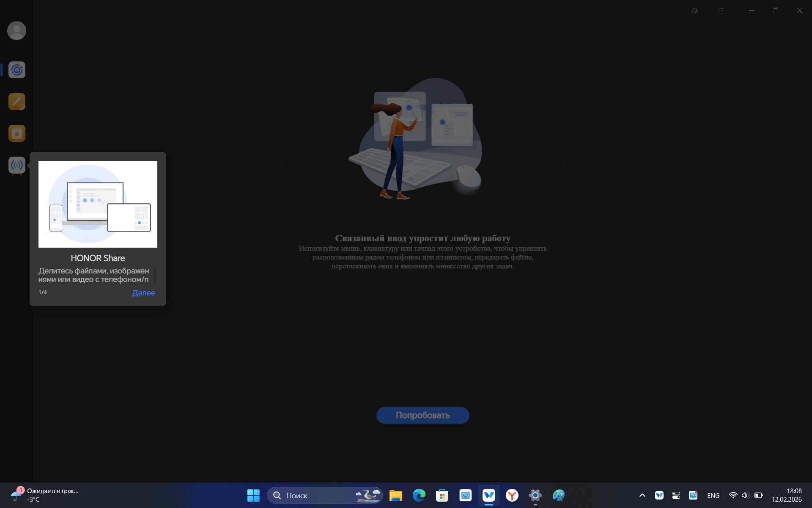The width and height of the screenshot is (812, 508).
Task: Open the user profile avatar
Action: click(x=17, y=31)
